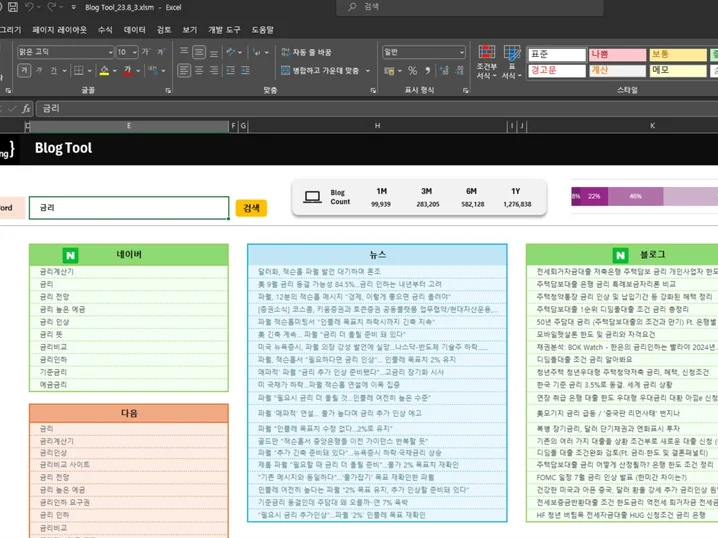Expand the underline style dropdown arrow
The width and height of the screenshot is (718, 538).
coord(65,71)
